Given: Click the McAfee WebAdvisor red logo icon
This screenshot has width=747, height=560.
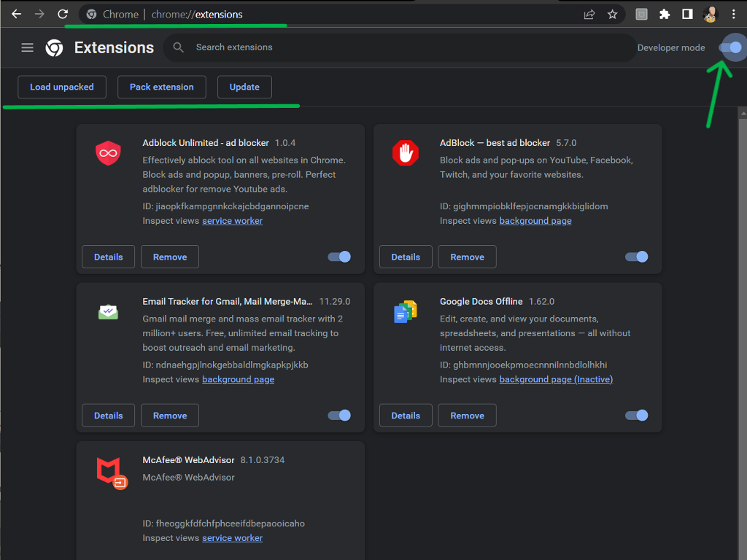Looking at the screenshot, I should tap(112, 473).
